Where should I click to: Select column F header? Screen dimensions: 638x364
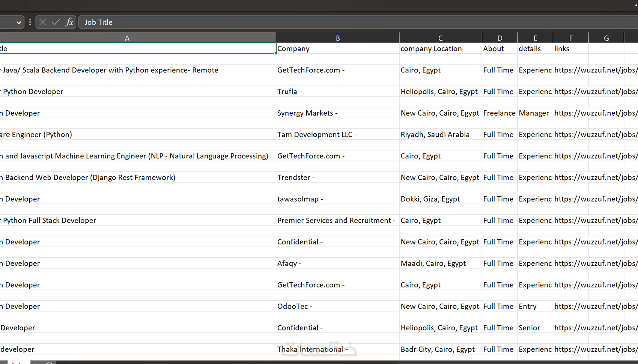[x=571, y=38]
